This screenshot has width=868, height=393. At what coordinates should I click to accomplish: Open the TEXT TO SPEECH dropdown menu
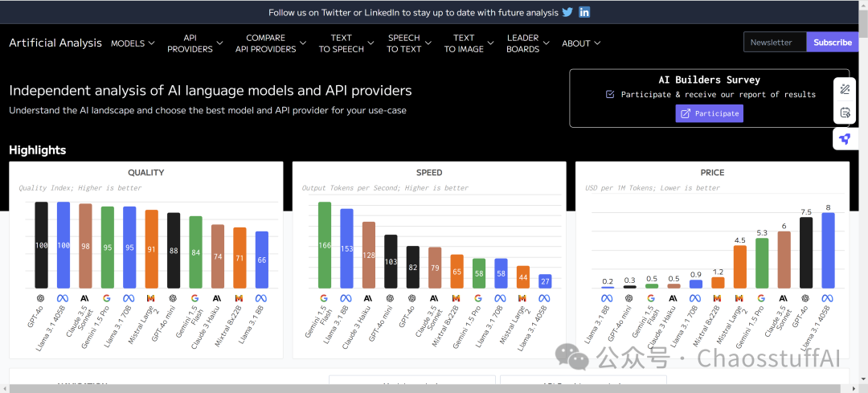[346, 43]
